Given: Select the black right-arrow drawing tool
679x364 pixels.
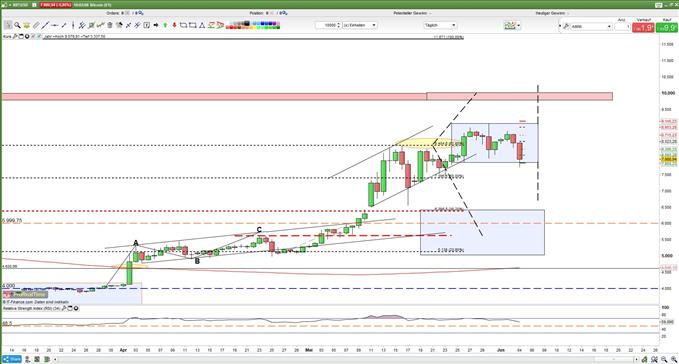Looking at the screenshot, I should (156, 26).
